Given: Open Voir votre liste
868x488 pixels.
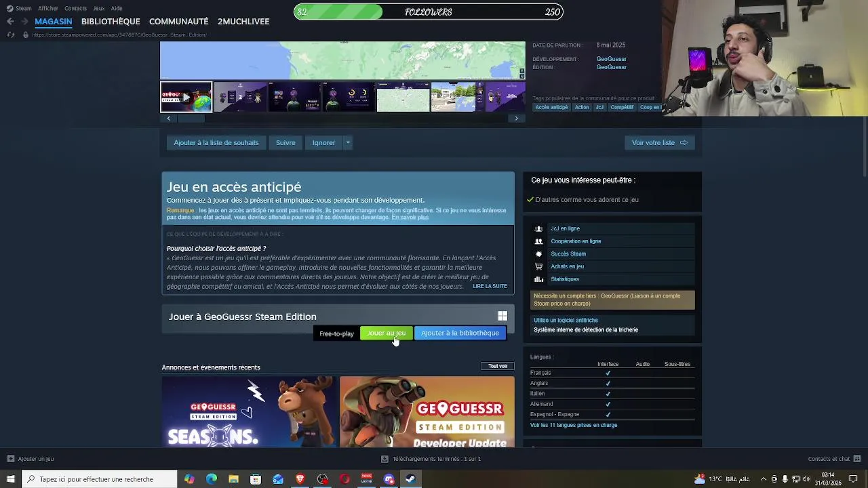Looking at the screenshot, I should coord(659,142).
